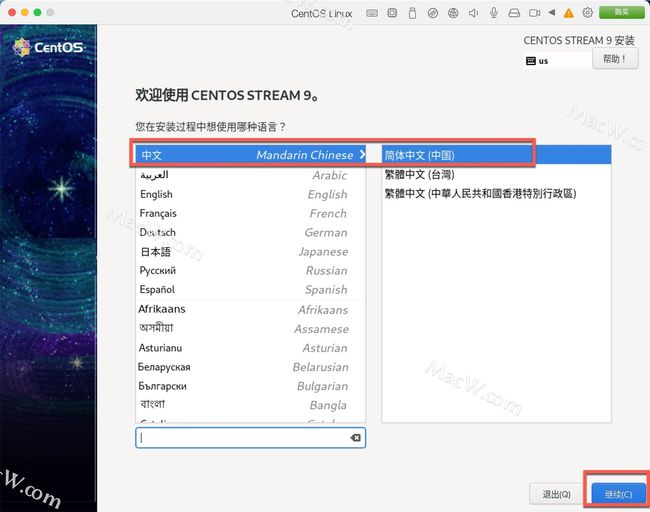Open the USB device icon in toolbar
650x512 pixels.
[412, 13]
